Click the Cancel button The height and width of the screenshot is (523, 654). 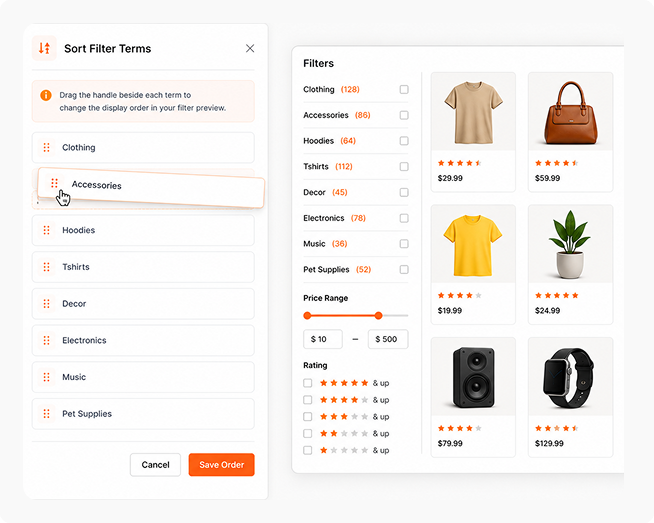(155, 465)
